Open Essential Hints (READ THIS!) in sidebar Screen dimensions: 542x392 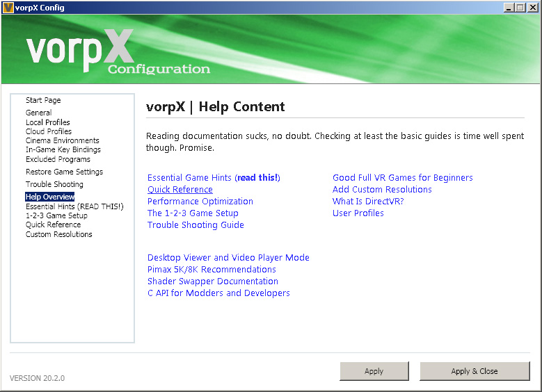click(x=74, y=206)
